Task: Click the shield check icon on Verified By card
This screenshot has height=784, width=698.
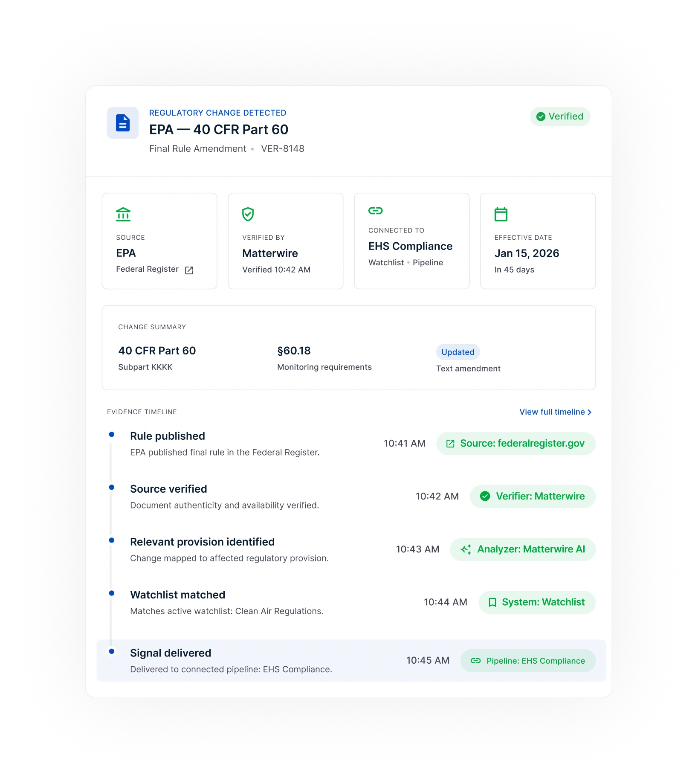Action: 248,214
